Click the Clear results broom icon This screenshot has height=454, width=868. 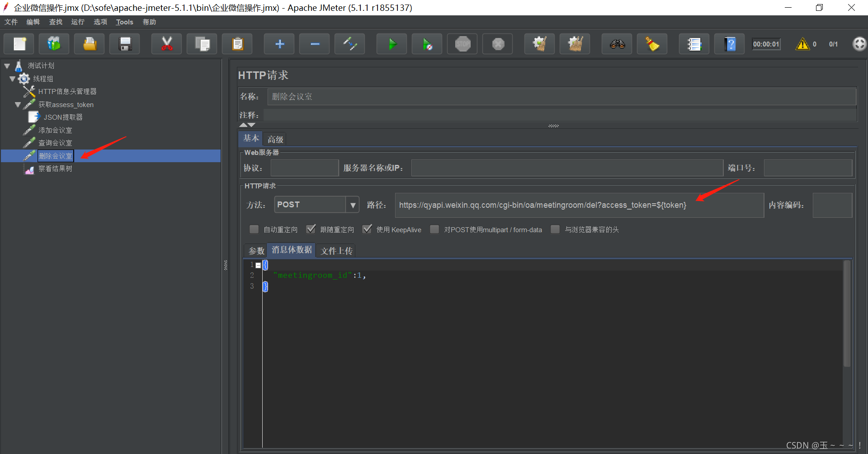[540, 44]
